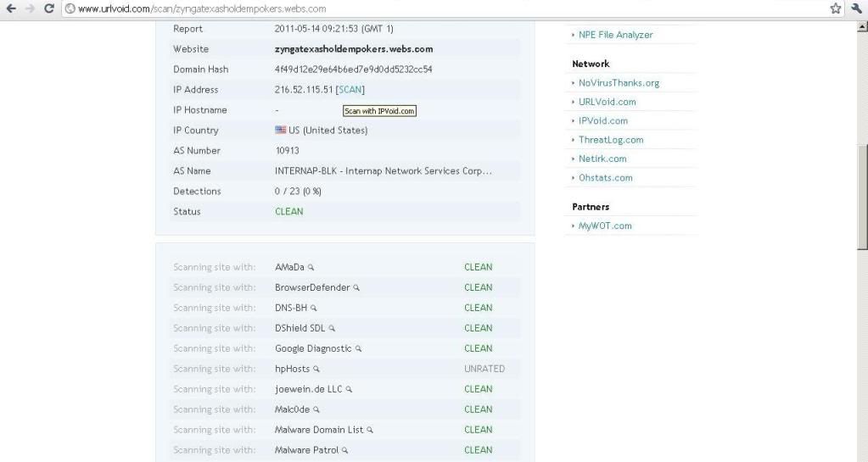This screenshot has height=462, width=868.
Task: Click the magnifier icon next to joewein.de LLC
Action: pyautogui.click(x=350, y=389)
